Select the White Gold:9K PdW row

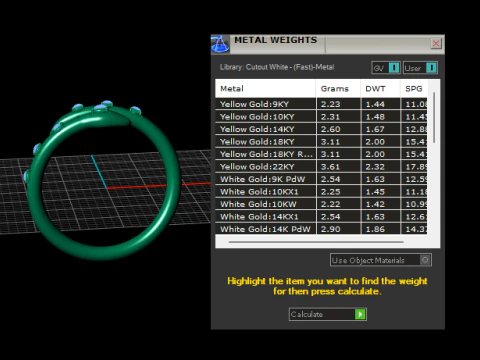point(321,179)
